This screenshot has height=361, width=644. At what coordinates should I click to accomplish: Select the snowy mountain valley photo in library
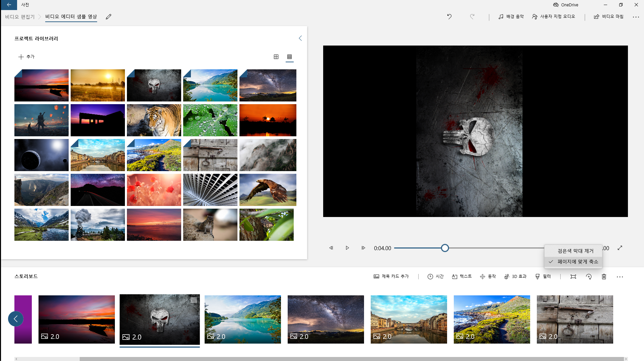pyautogui.click(x=42, y=225)
